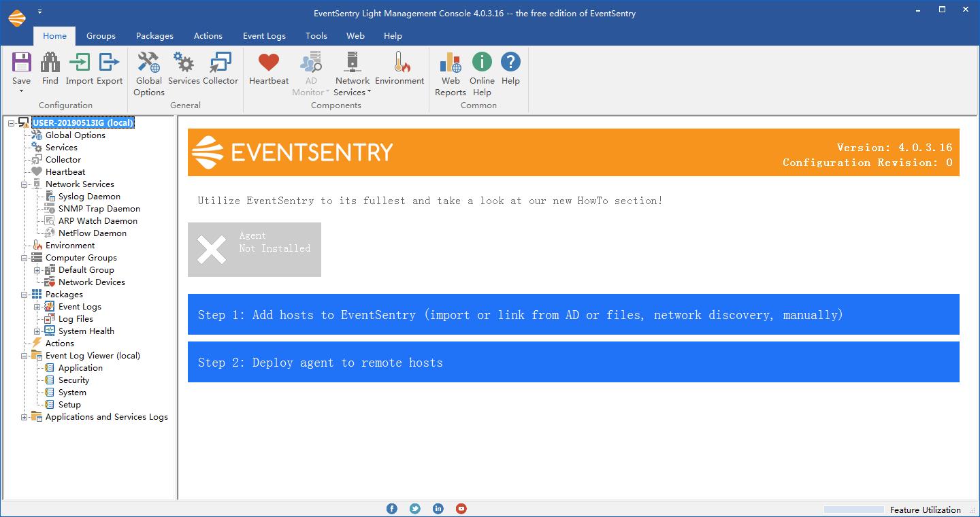Open Find with the binoculars icon
The image size is (980, 517).
(50, 63)
